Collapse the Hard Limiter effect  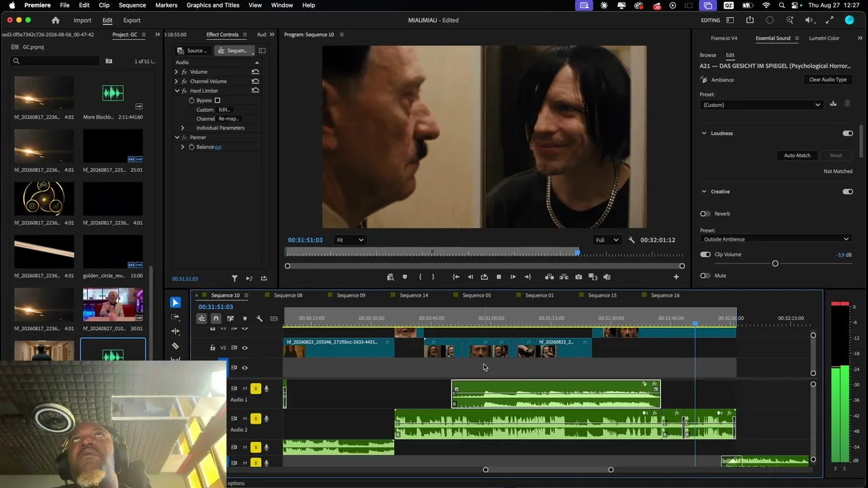click(177, 91)
